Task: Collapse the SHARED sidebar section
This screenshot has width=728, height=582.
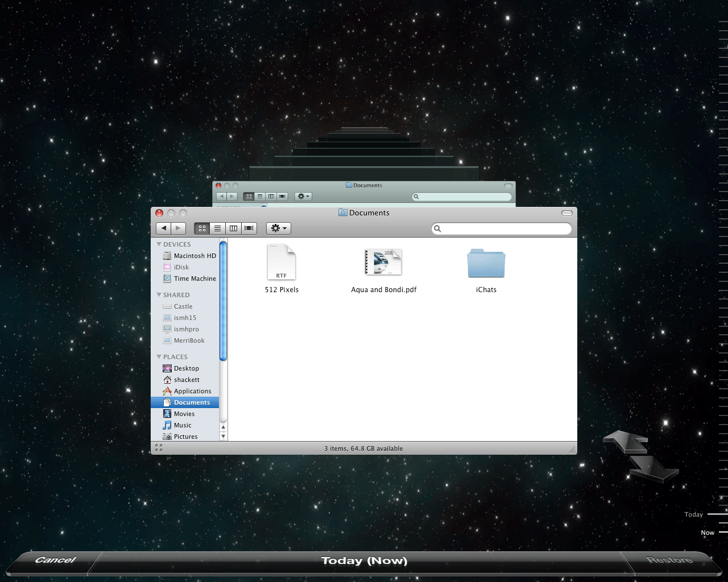Action: click(x=159, y=295)
